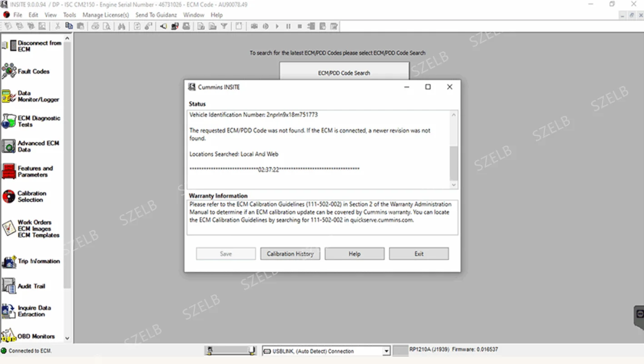This screenshot has height=364, width=644.
Task: Click the greyed-out Save button
Action: [226, 254]
